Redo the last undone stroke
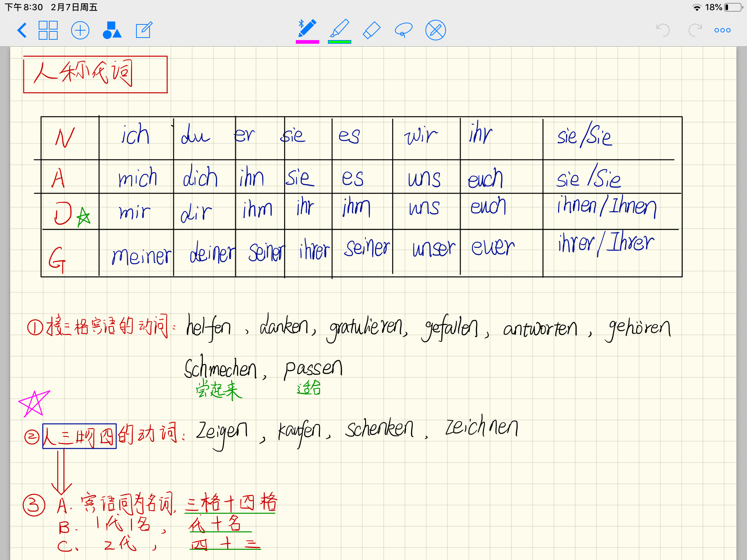This screenshot has height=560, width=747. click(694, 30)
